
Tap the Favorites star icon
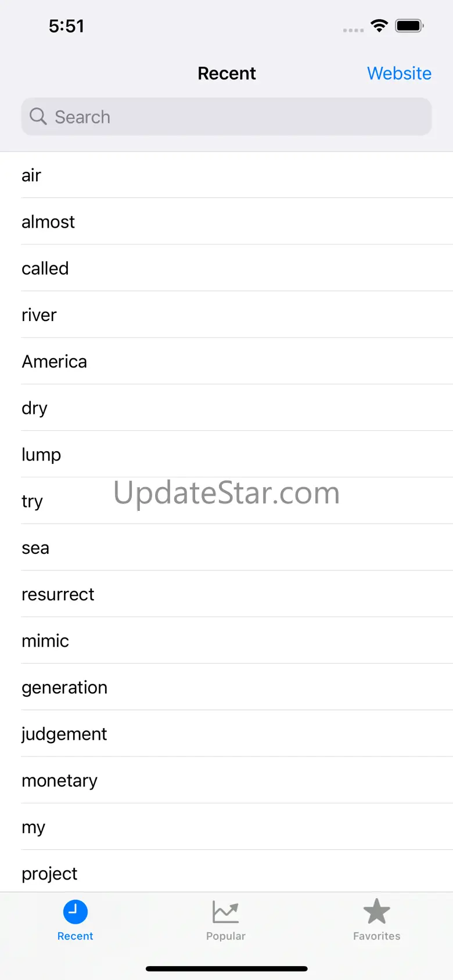point(376,911)
